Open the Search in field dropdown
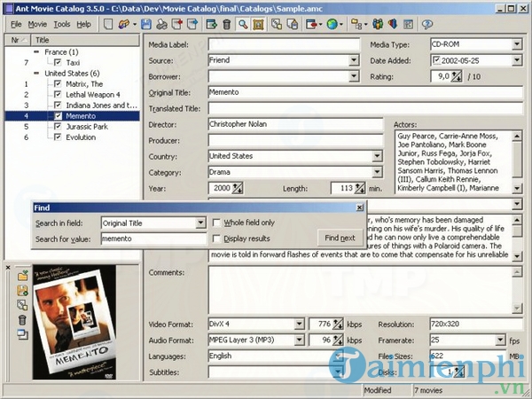Viewport: 532px width, 399px height. [200, 223]
